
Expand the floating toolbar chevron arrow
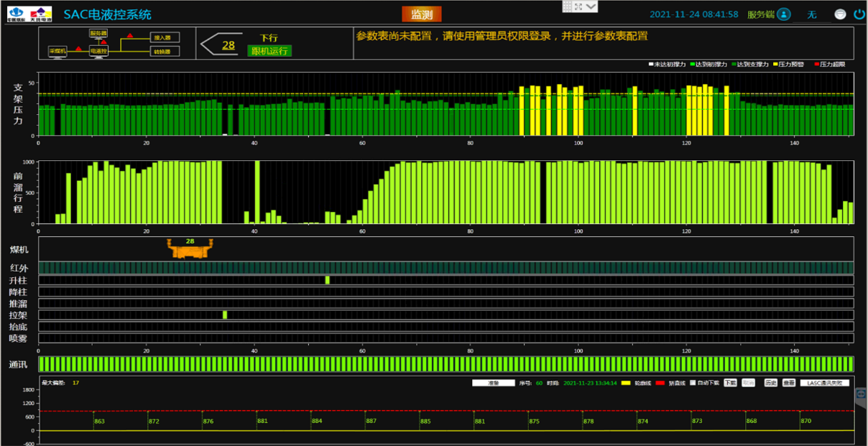coord(591,6)
